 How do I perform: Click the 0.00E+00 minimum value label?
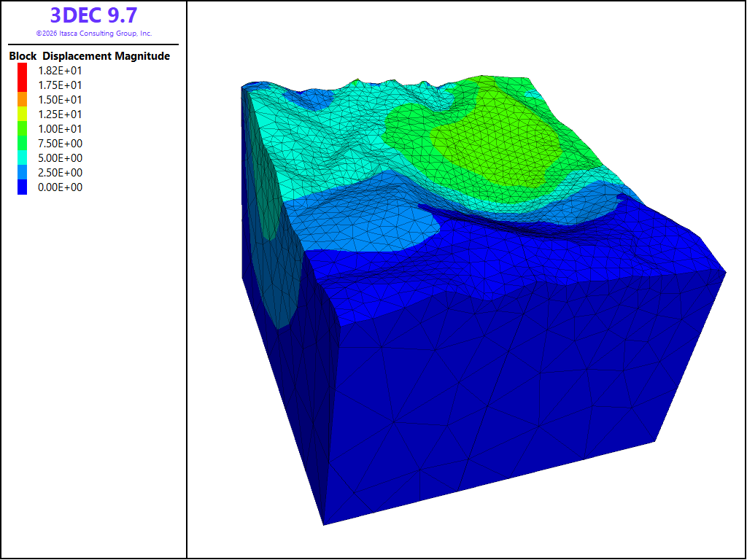(x=60, y=187)
